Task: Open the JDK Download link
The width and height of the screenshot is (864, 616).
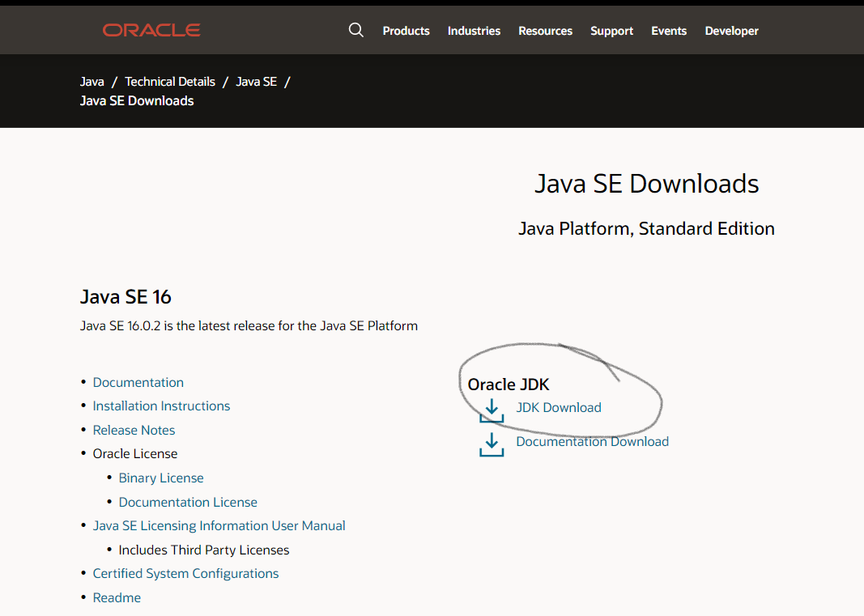Action: [559, 408]
